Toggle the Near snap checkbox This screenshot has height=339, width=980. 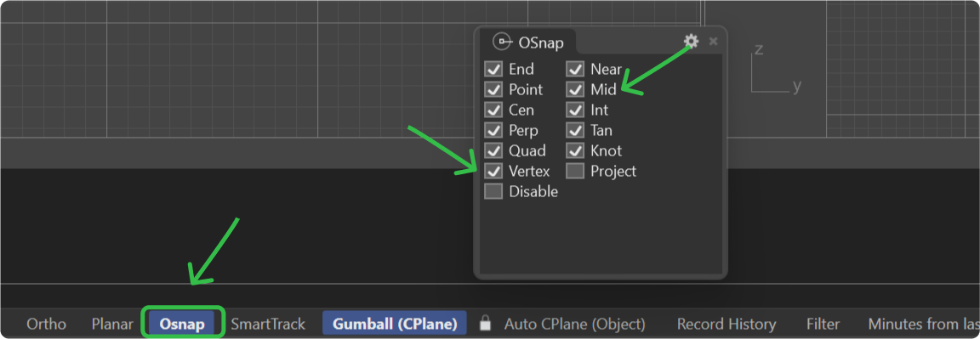tap(575, 69)
